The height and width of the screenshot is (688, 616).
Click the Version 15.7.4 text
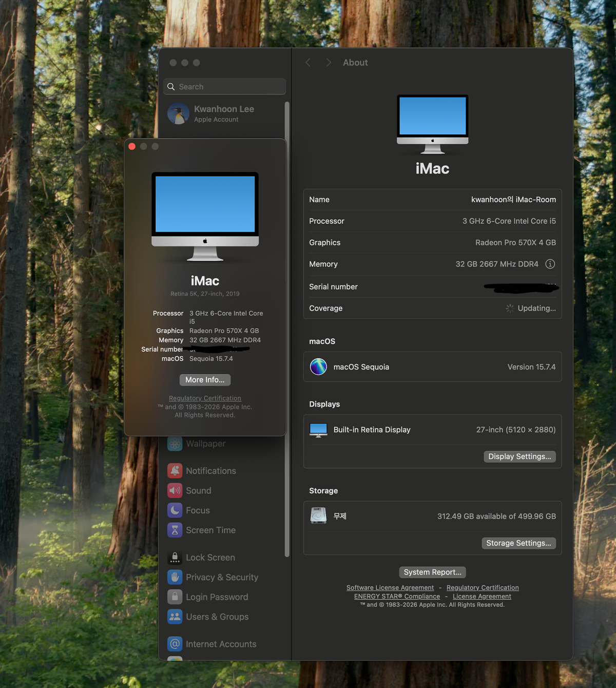click(x=531, y=367)
